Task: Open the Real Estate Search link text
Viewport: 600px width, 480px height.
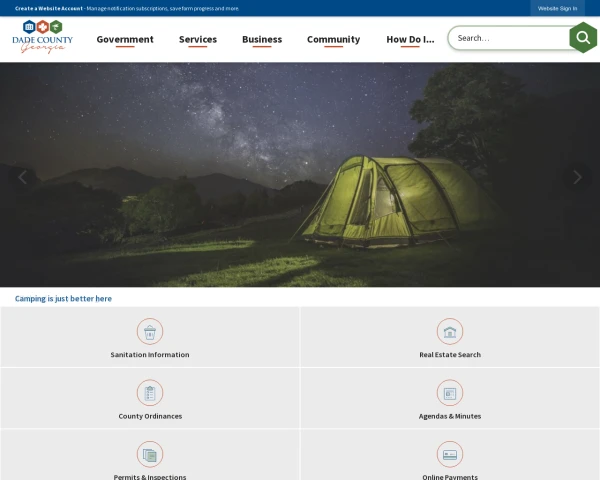Action: click(x=450, y=355)
